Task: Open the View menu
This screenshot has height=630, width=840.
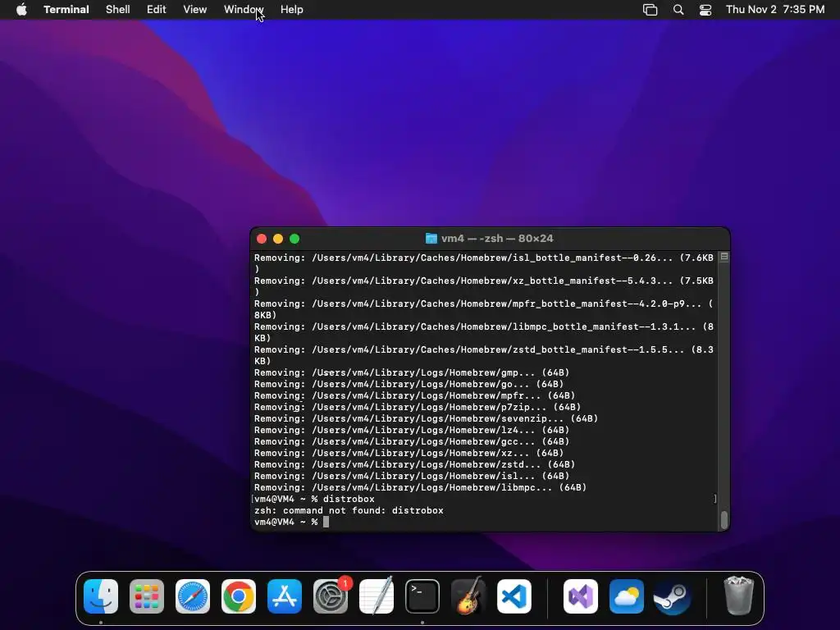Action: [195, 10]
